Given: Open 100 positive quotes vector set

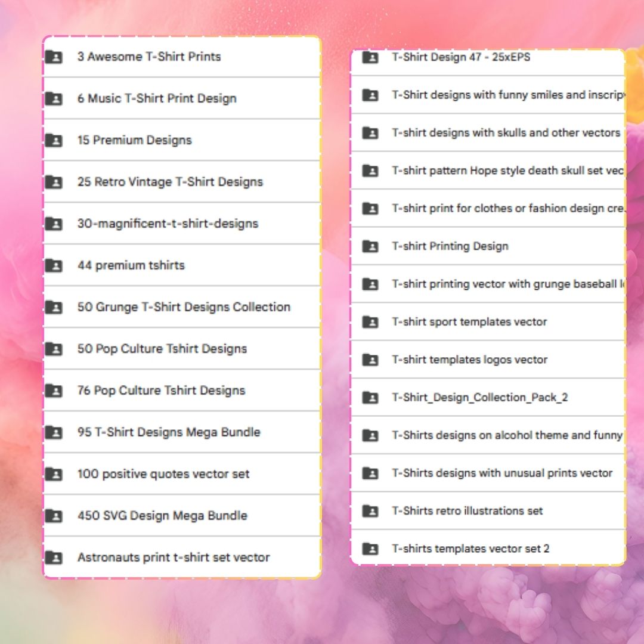Looking at the screenshot, I should coord(163,474).
